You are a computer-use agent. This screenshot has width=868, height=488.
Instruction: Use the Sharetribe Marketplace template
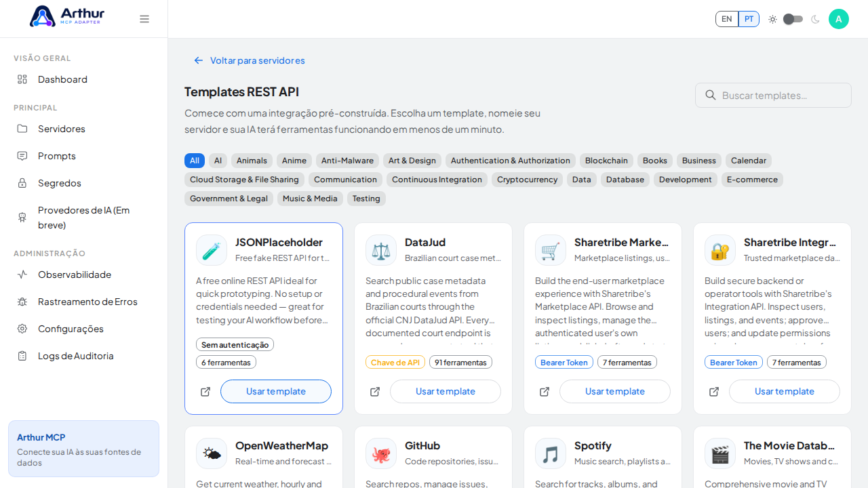[x=615, y=392]
